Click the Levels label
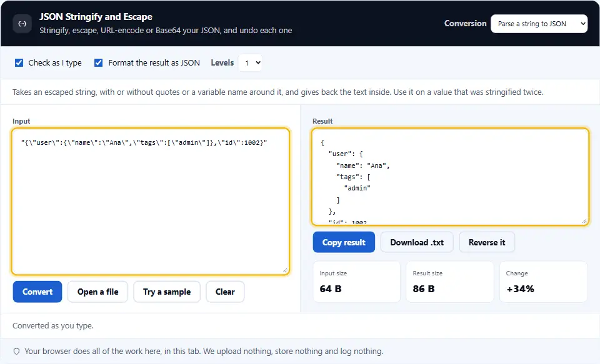This screenshot has height=364, width=600. click(x=222, y=62)
